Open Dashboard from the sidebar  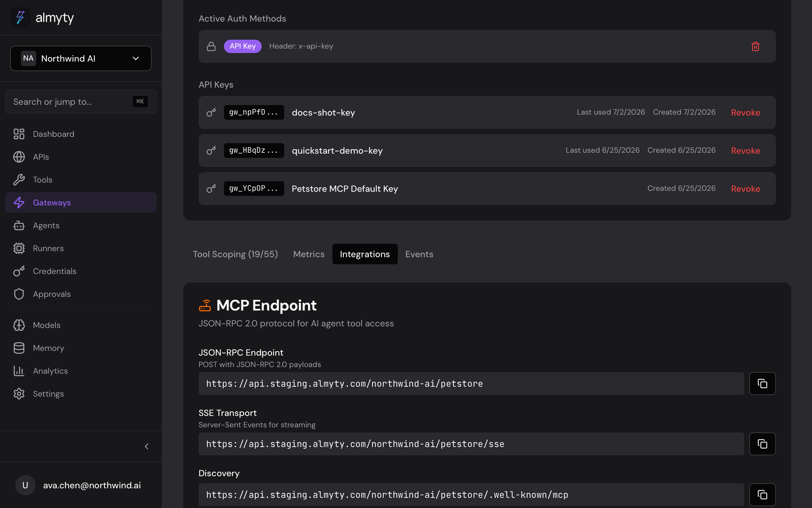coord(81,134)
